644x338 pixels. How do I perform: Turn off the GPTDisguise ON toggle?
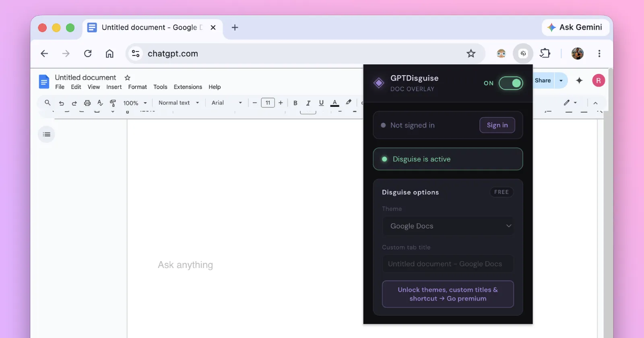(x=511, y=83)
